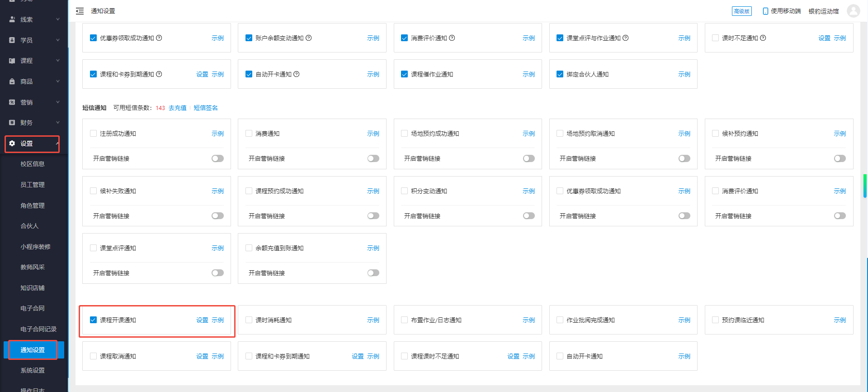Click help icon next to 消费评价通知
Screen dimensions: 868x392
click(x=452, y=38)
